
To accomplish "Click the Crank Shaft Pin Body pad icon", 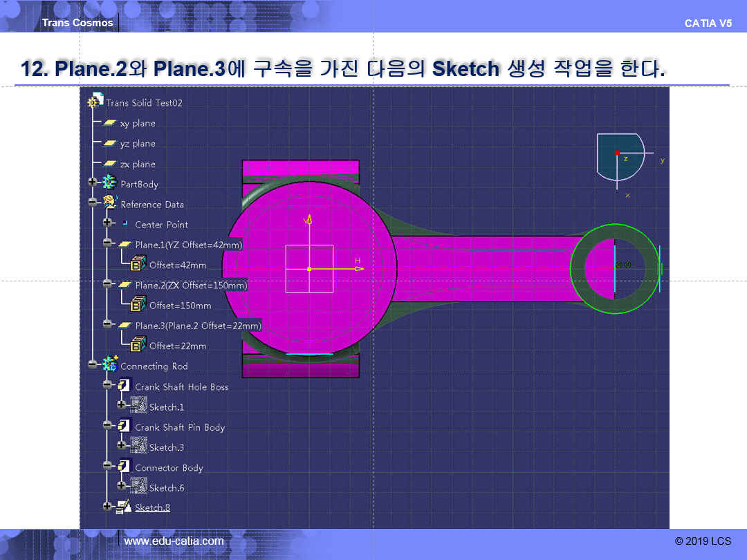I will tap(124, 425).
